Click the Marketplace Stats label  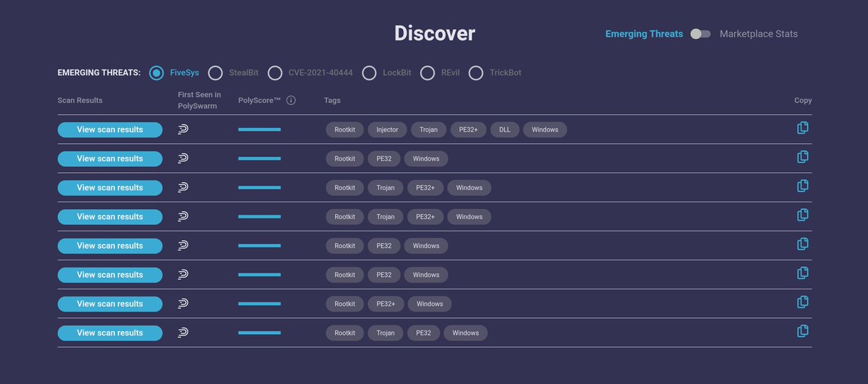(x=759, y=34)
